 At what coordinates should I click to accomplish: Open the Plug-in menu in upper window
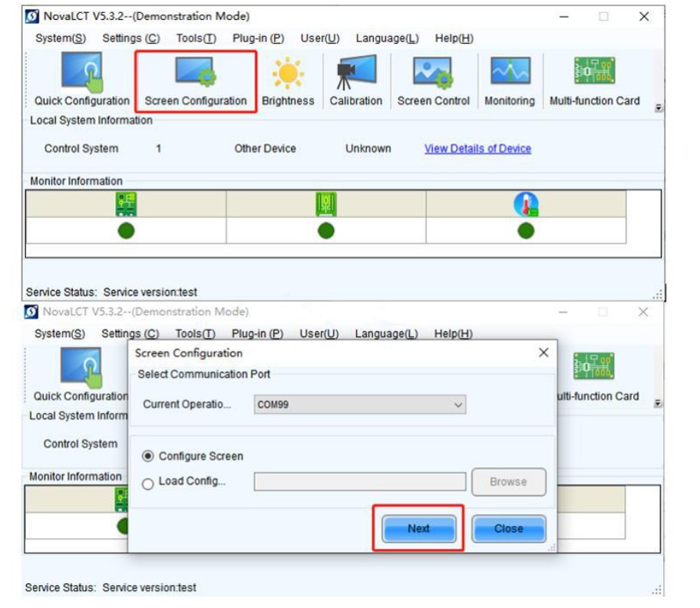(x=258, y=38)
